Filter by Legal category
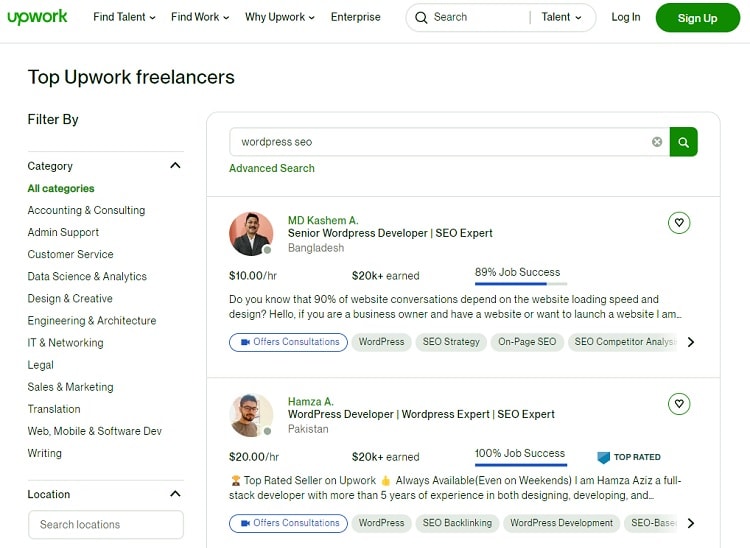The image size is (750, 548). coord(41,365)
